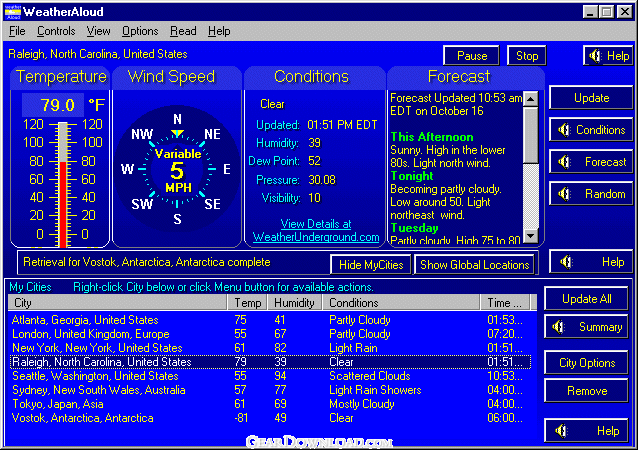Viewport: 638px width, 450px height.
Task: Sort list by City column header
Action: tap(117, 303)
